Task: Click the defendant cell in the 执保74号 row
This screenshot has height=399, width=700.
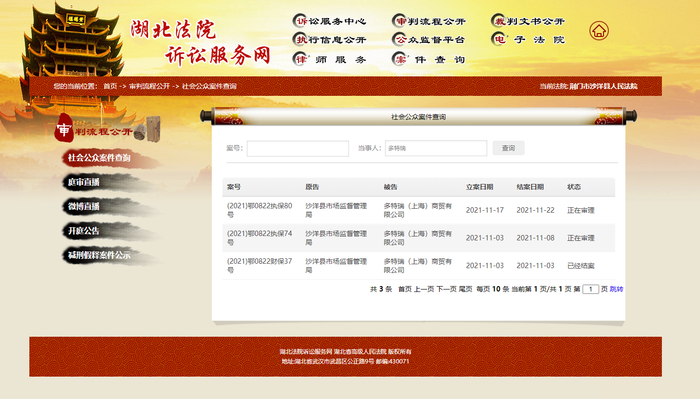Action: click(x=418, y=238)
